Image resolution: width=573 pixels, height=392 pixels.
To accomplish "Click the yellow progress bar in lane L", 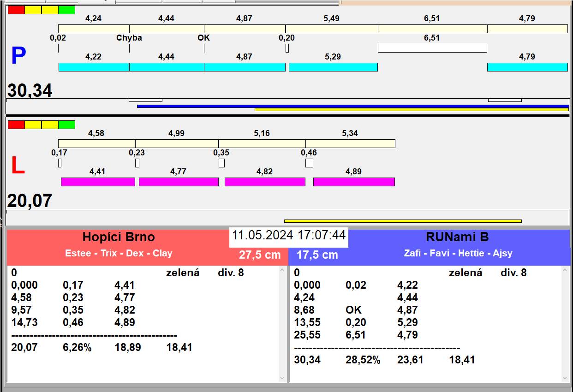I will [402, 221].
